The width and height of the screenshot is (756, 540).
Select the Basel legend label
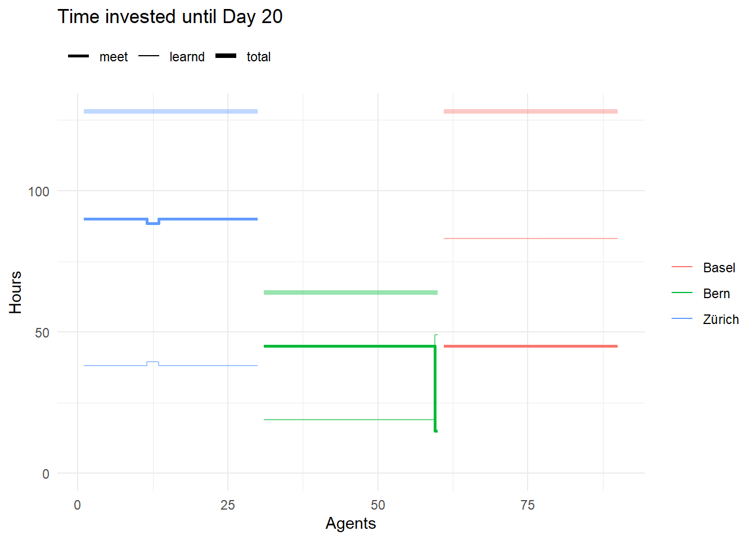pyautogui.click(x=719, y=268)
